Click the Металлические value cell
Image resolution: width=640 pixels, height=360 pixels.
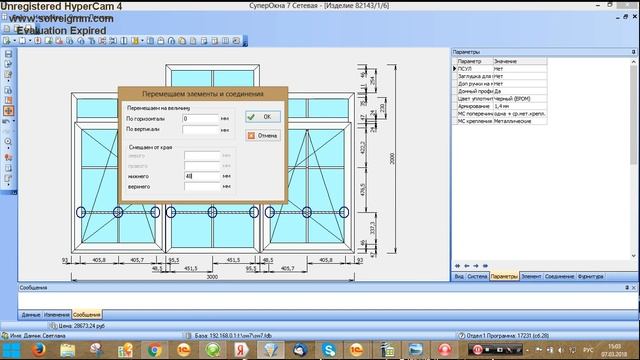coord(520,121)
